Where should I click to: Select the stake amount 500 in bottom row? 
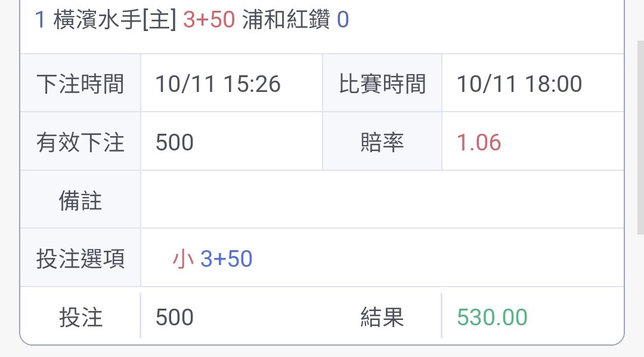click(175, 317)
